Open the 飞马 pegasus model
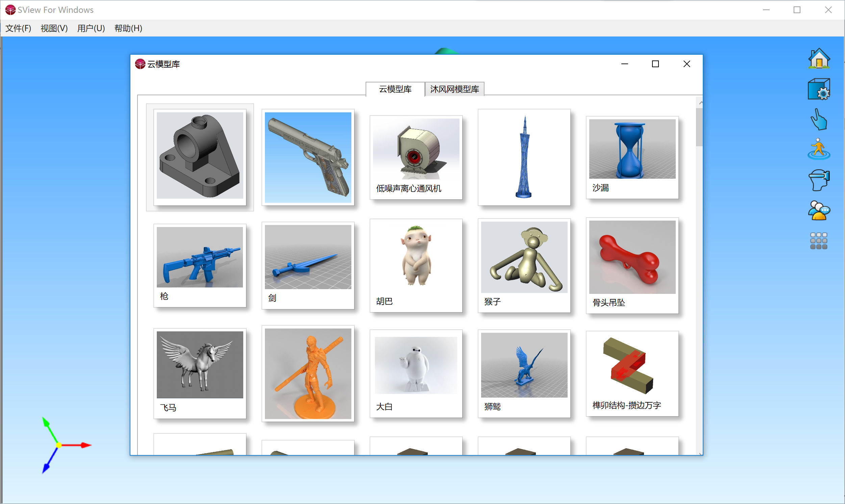The width and height of the screenshot is (845, 504). coord(200,373)
